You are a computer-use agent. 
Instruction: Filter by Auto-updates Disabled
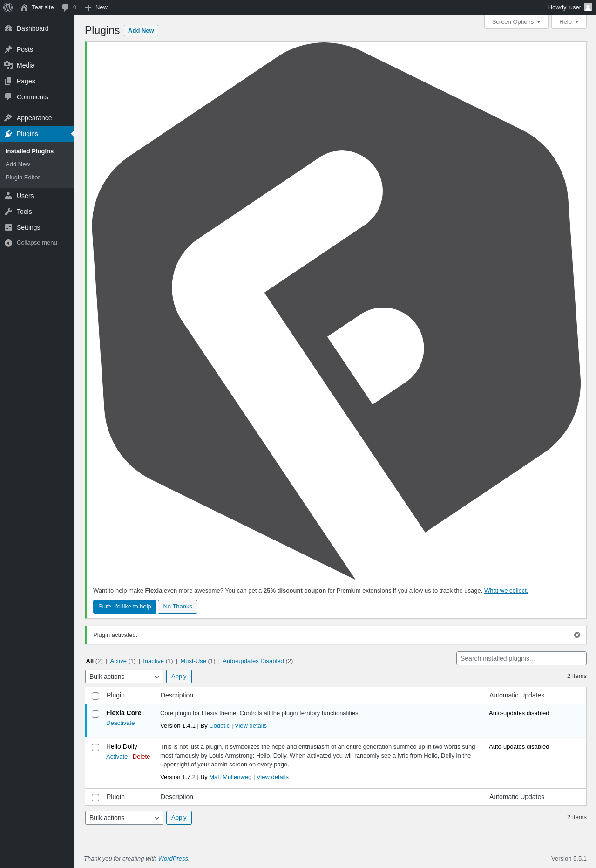click(253, 661)
